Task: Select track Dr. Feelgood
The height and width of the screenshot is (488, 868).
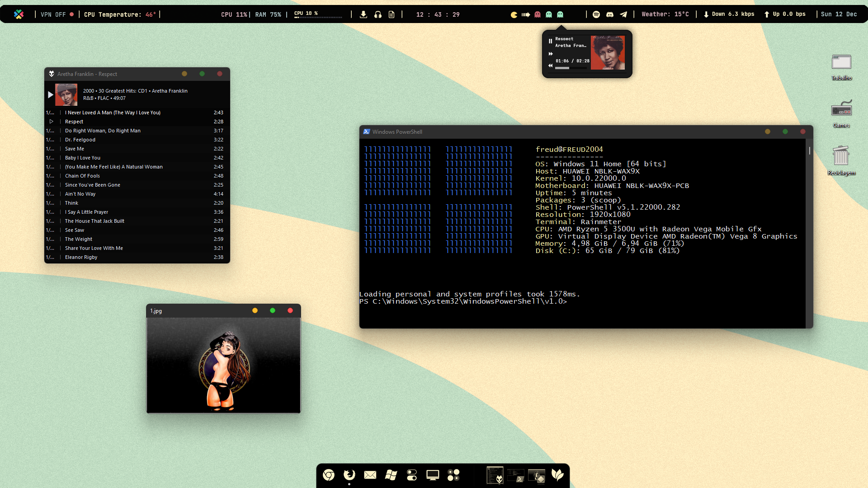Action: 137,140
